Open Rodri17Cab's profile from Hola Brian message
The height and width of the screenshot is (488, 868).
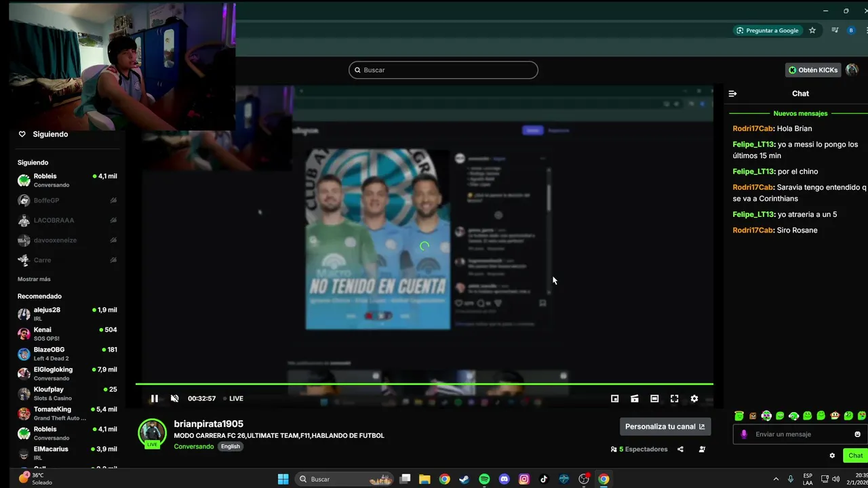click(753, 128)
